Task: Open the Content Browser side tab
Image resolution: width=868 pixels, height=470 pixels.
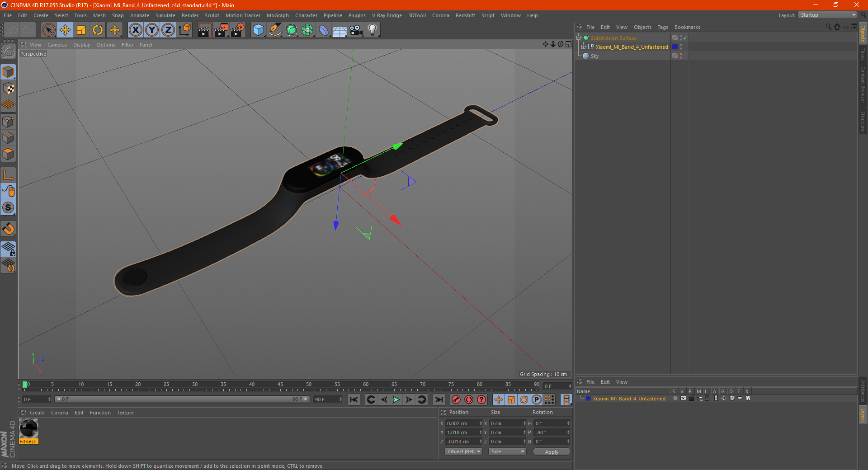Action: tap(863, 85)
